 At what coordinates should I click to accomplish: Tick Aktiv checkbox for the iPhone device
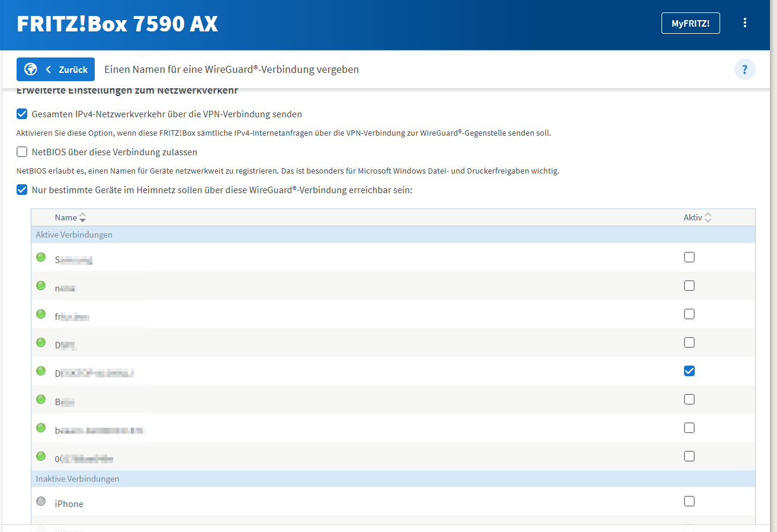tap(689, 501)
